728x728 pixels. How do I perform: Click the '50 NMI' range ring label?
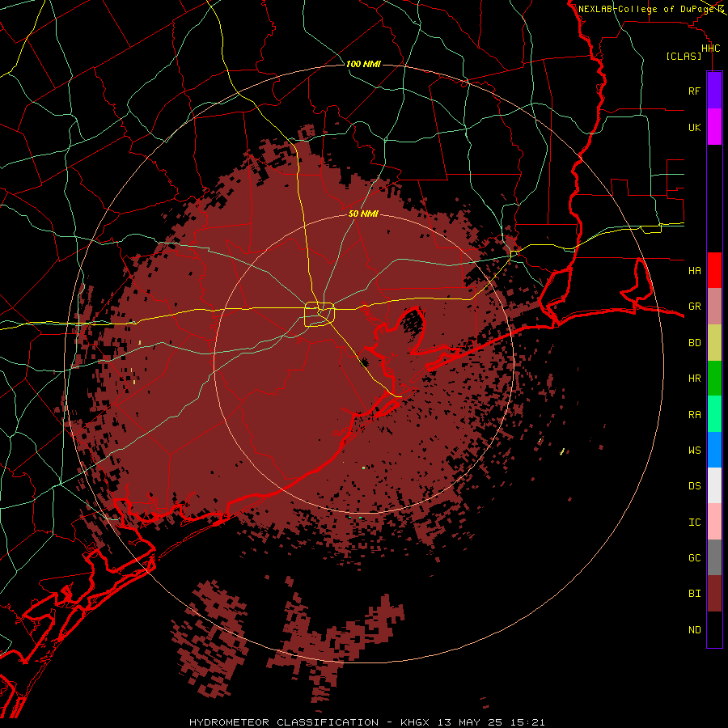pyautogui.click(x=363, y=214)
